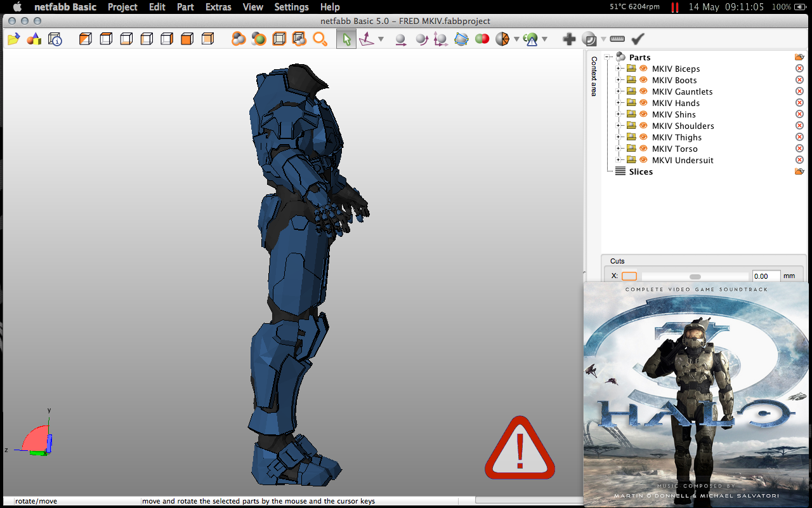
Task: Click the add part plus icon
Action: [x=569, y=39]
